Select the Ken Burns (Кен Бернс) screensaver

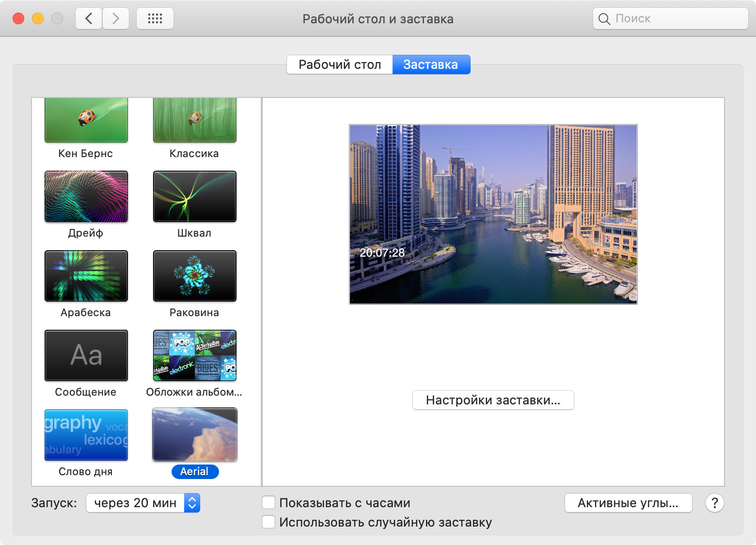(x=86, y=120)
